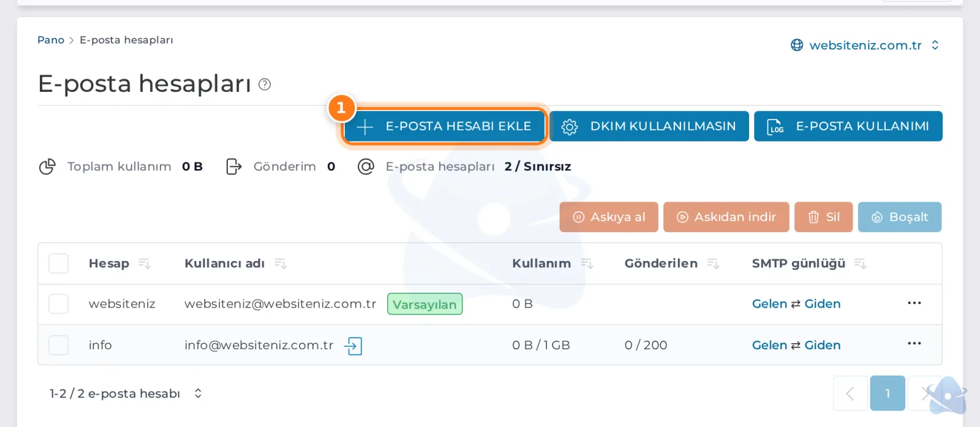Sort by the Kullanım column
Screen dimensions: 980x427
(x=587, y=263)
